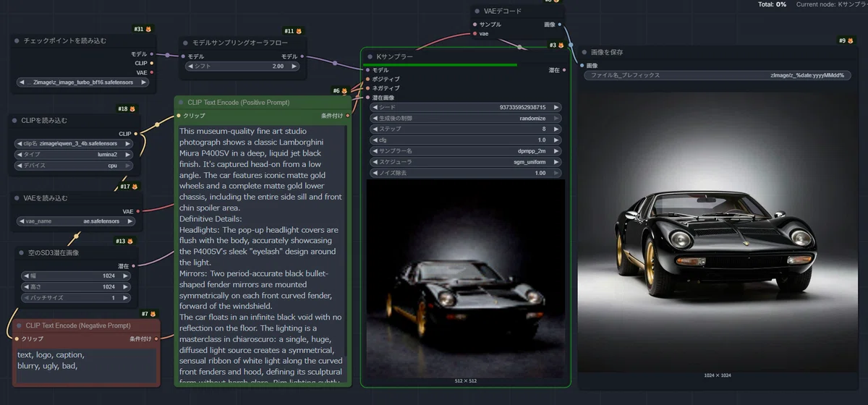Open the タイプ lumina2 selector
This screenshot has height=405, width=868.
coord(74,154)
